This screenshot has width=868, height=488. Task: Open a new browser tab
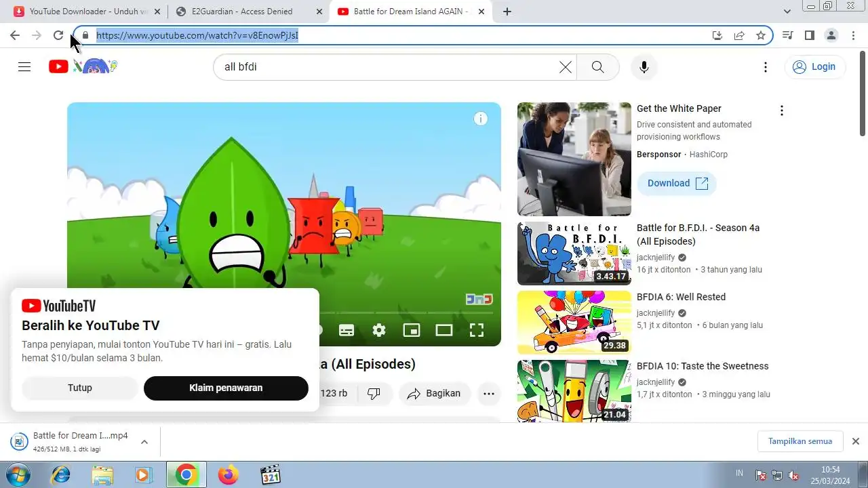507,12
